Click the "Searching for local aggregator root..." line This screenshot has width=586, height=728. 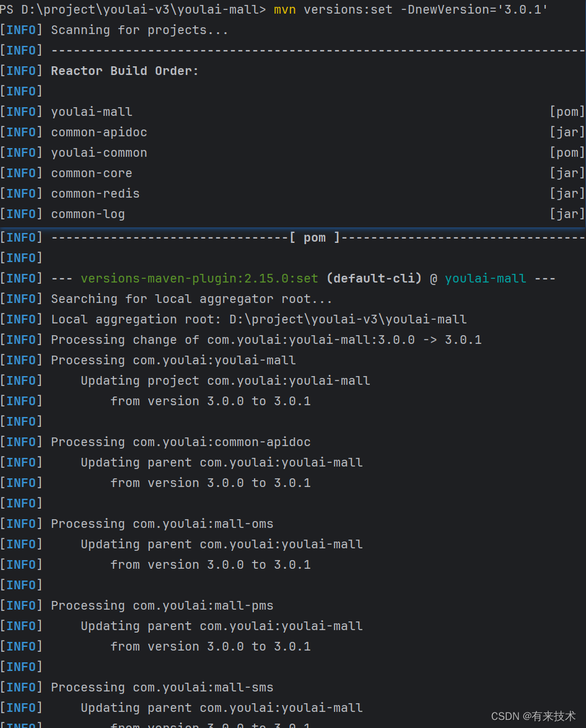[x=191, y=299]
